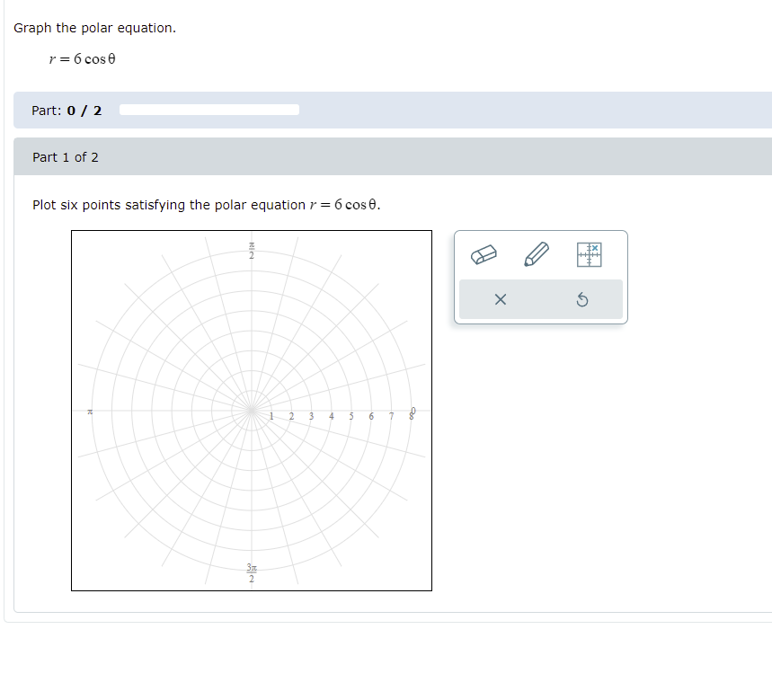The height and width of the screenshot is (700, 772).
Task: Click the π/2 label atop the graph
Action: click(x=252, y=251)
